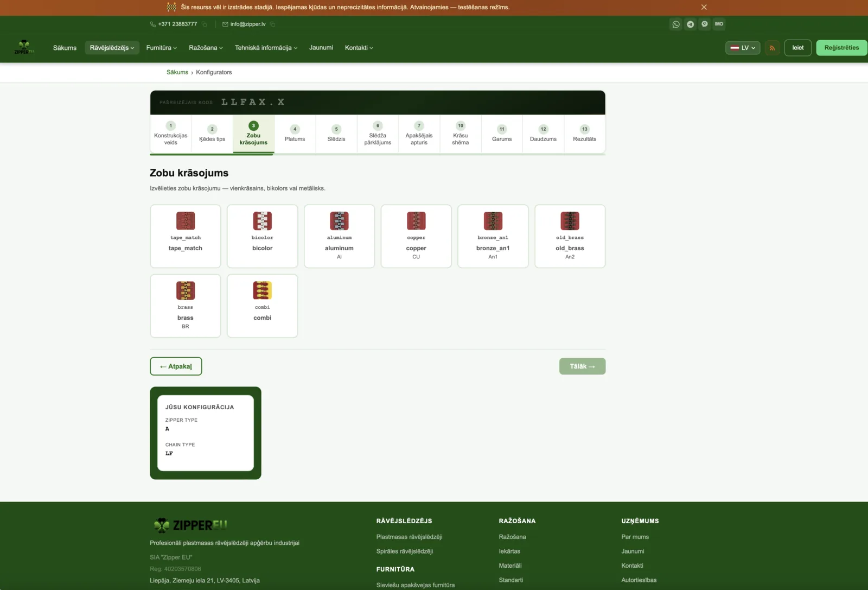Click the Zipper EU logo in header

click(x=24, y=47)
